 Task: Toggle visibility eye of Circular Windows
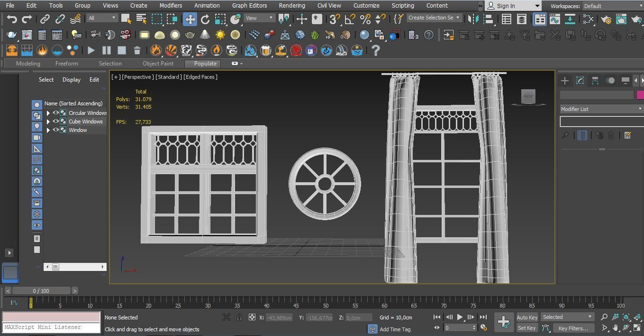[55, 113]
